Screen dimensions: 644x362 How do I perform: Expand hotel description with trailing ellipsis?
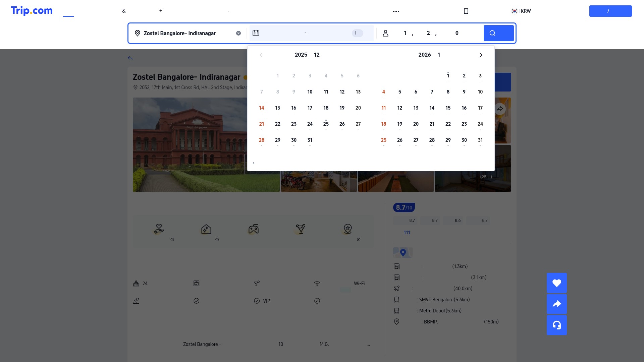point(368,344)
